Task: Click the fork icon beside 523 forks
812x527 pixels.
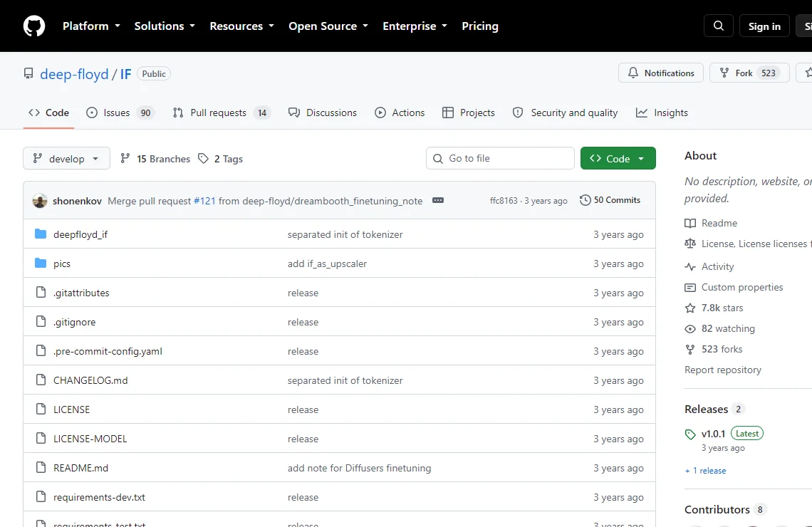Action: (690, 350)
